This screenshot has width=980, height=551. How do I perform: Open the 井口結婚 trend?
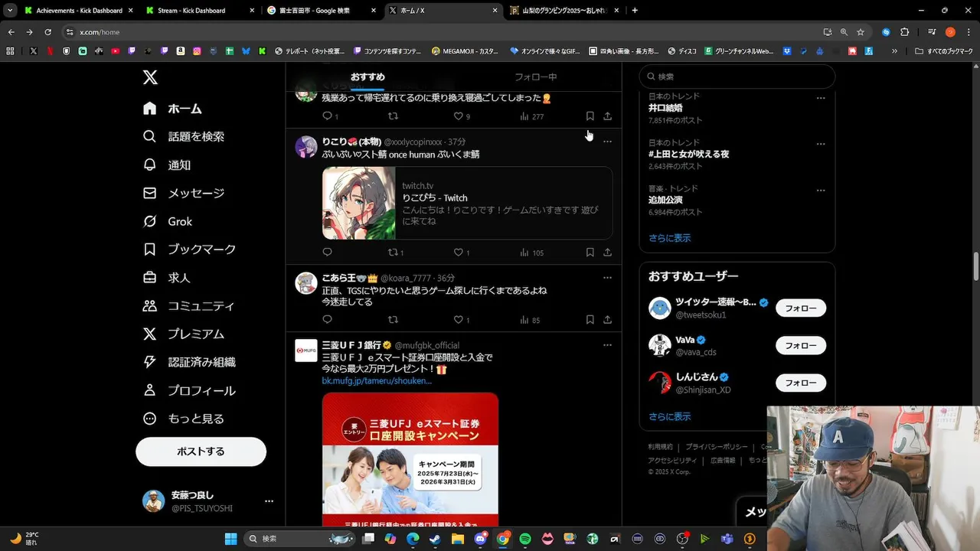click(665, 108)
